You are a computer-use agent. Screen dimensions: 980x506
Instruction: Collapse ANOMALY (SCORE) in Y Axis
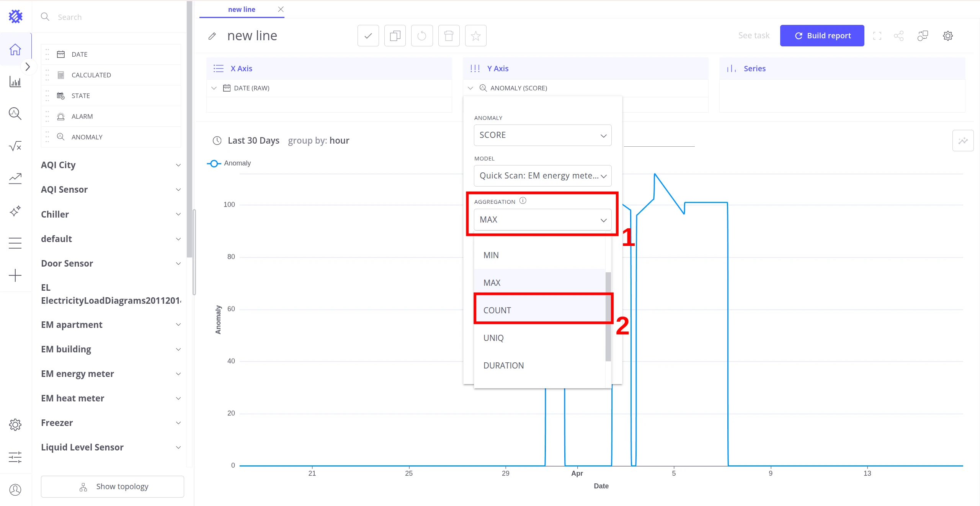(470, 88)
